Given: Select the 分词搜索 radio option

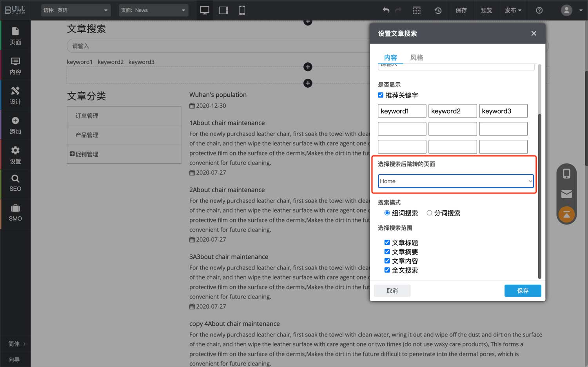Looking at the screenshot, I should pos(429,213).
